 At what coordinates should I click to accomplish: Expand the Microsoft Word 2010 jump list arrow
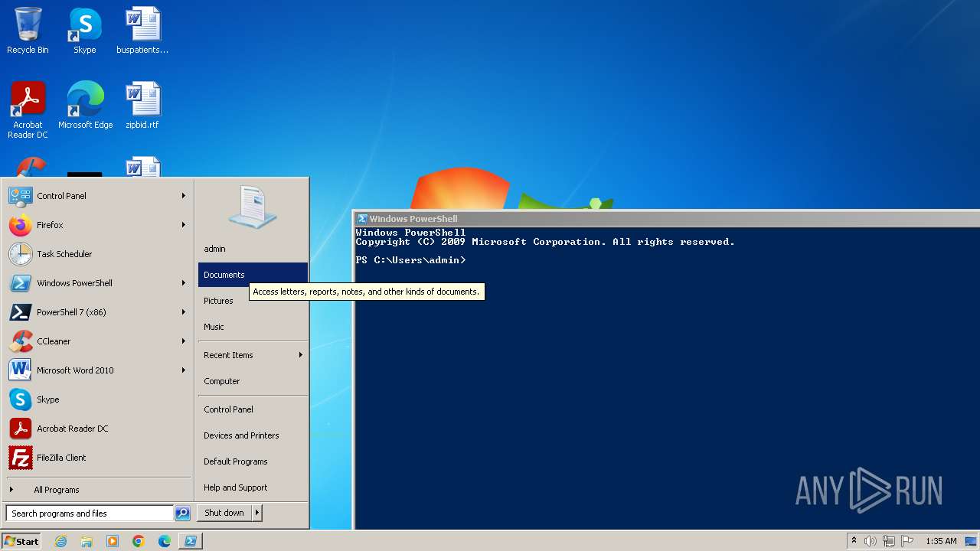[184, 370]
